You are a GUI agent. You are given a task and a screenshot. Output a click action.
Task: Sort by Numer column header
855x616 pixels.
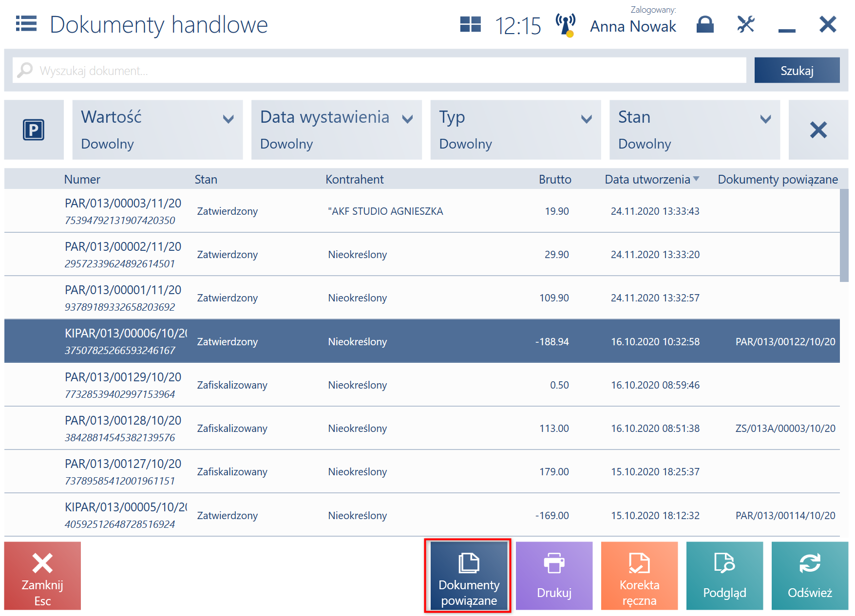(x=82, y=179)
